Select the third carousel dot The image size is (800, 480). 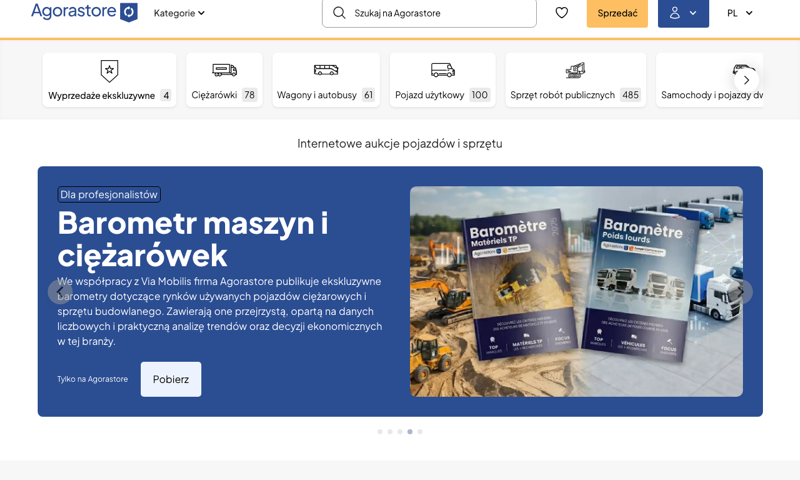400,432
